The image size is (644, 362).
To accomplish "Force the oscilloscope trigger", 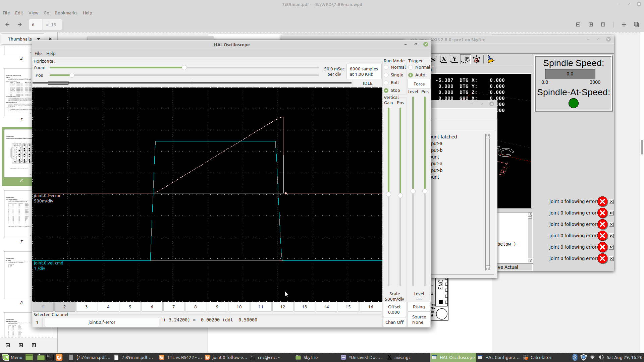I will tap(419, 84).
